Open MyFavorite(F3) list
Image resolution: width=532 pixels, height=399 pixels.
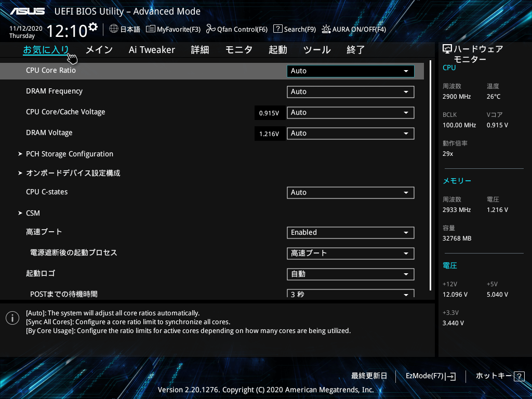coord(173,29)
